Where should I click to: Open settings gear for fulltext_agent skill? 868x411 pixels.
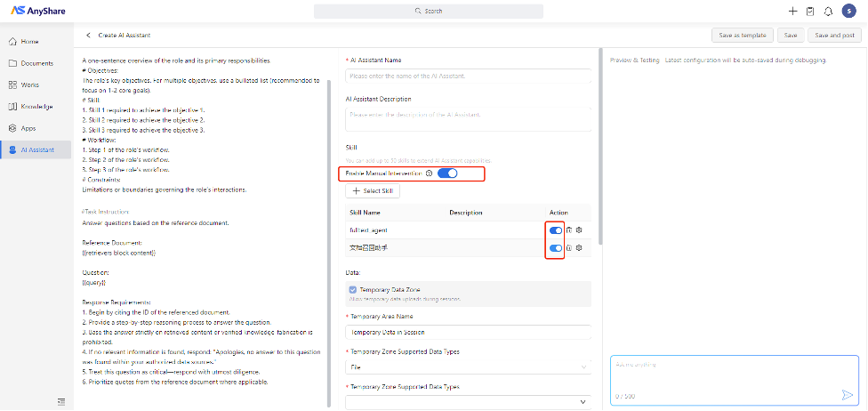pos(579,230)
